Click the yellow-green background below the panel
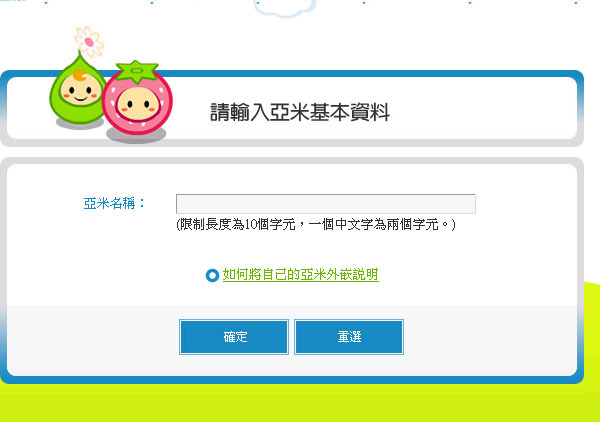The image size is (600, 422). pyautogui.click(x=300, y=404)
